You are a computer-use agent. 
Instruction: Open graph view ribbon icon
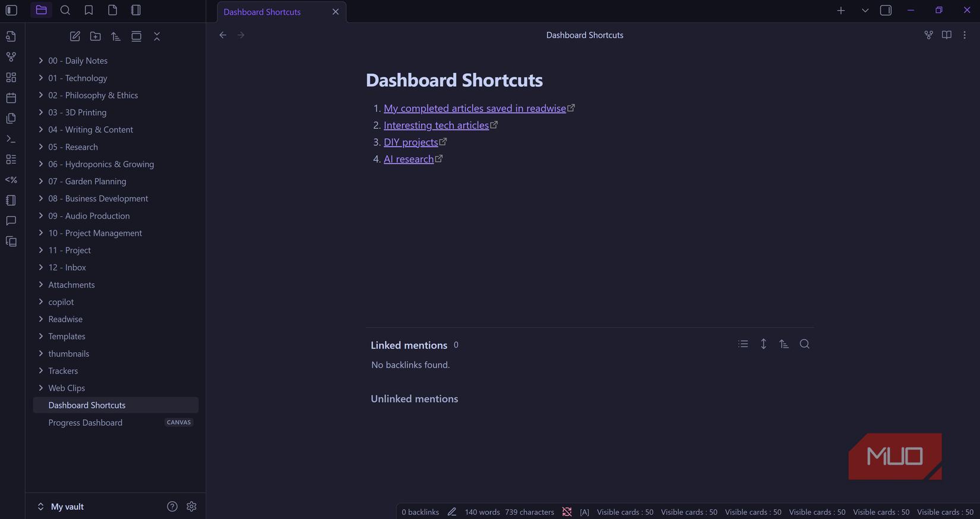click(x=11, y=57)
